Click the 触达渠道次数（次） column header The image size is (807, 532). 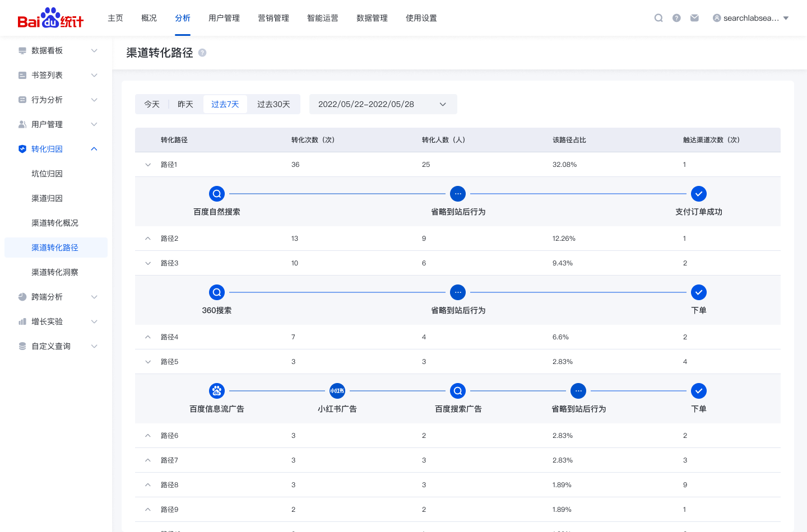(711, 140)
